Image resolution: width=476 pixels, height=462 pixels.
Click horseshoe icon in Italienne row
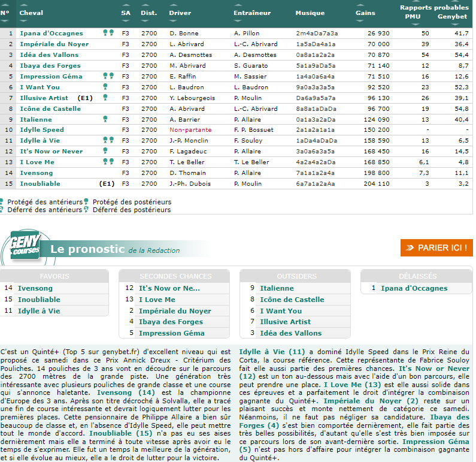pos(105,119)
